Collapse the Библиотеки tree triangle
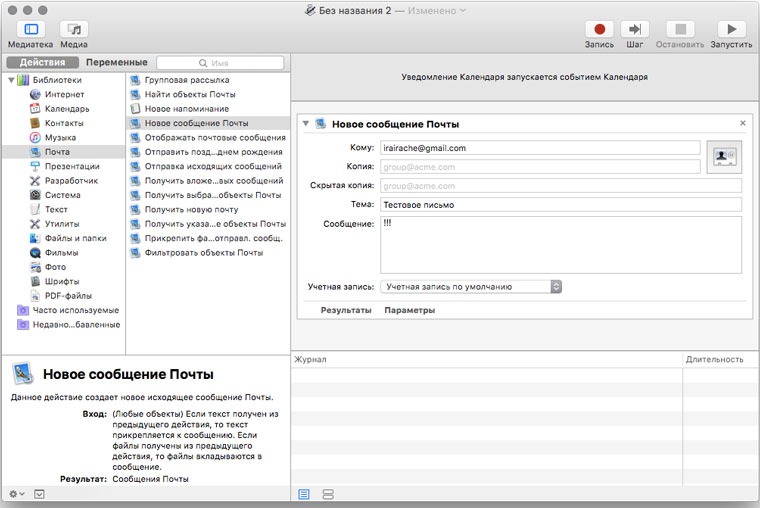The height and width of the screenshot is (508, 760). (11, 80)
